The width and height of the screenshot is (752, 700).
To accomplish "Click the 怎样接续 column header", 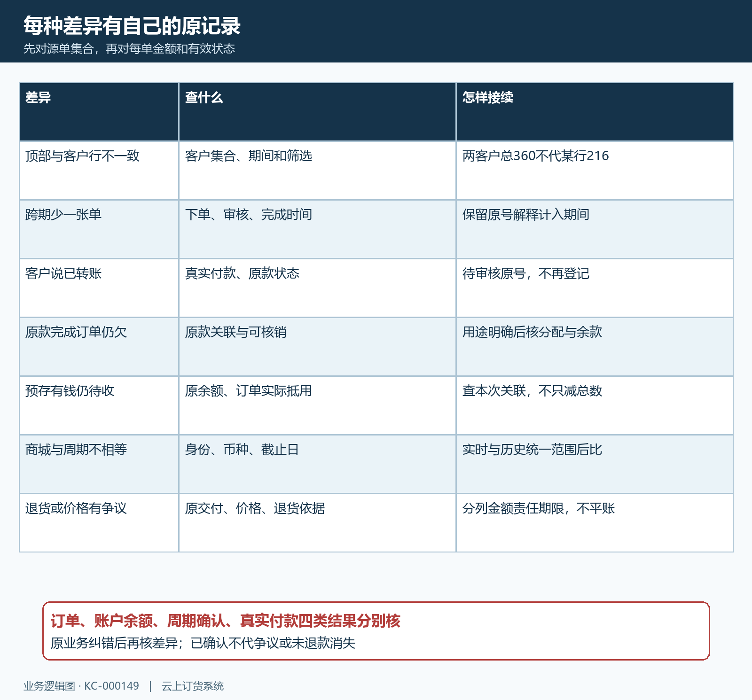I will pyautogui.click(x=595, y=112).
